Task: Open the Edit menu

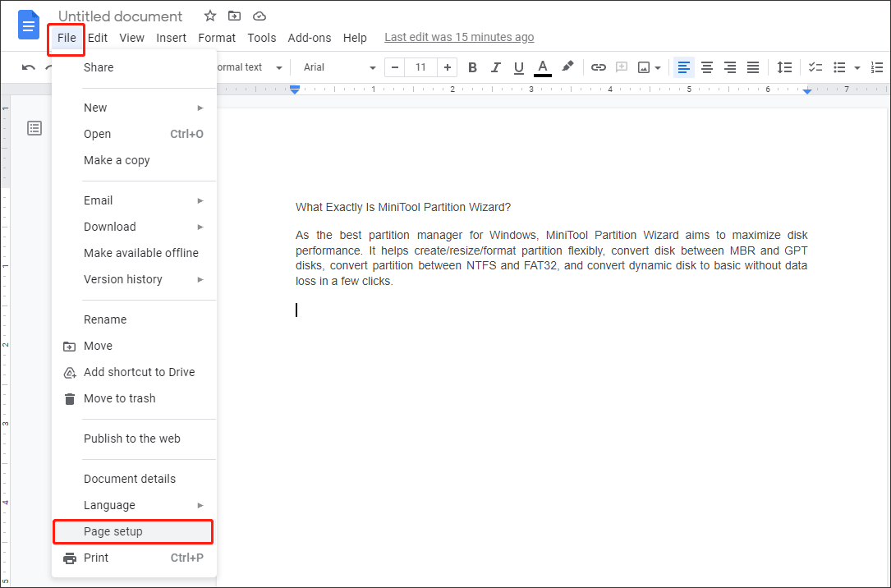Action: click(98, 38)
